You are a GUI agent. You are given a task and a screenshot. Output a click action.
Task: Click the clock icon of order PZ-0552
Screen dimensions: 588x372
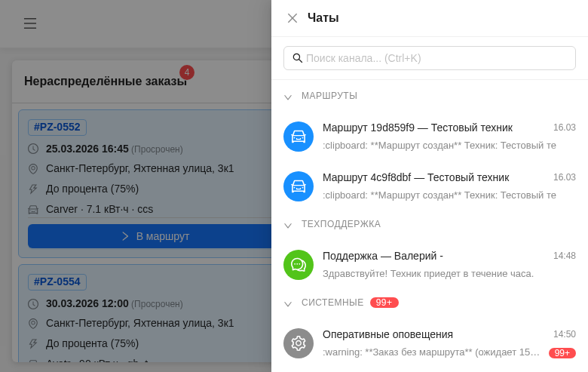click(x=33, y=149)
